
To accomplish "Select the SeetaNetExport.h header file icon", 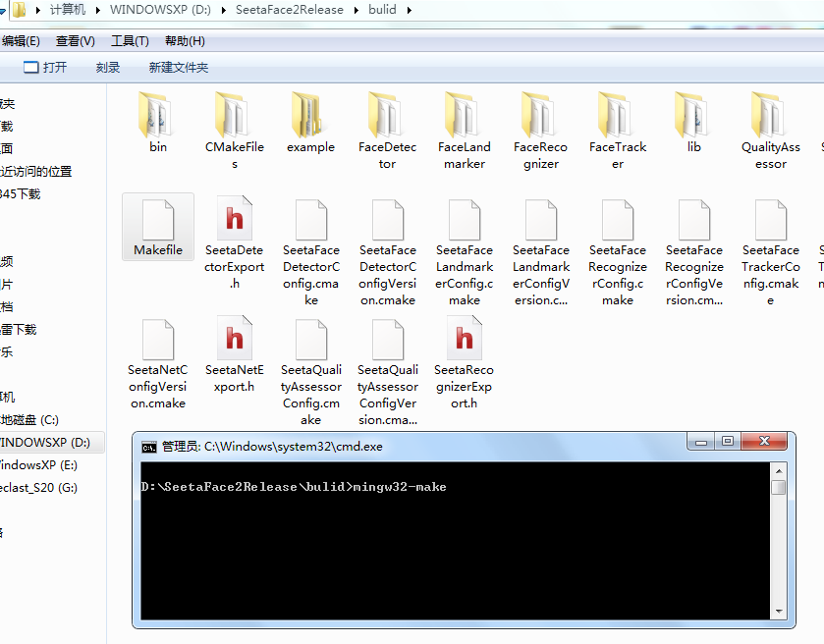I will click(234, 339).
